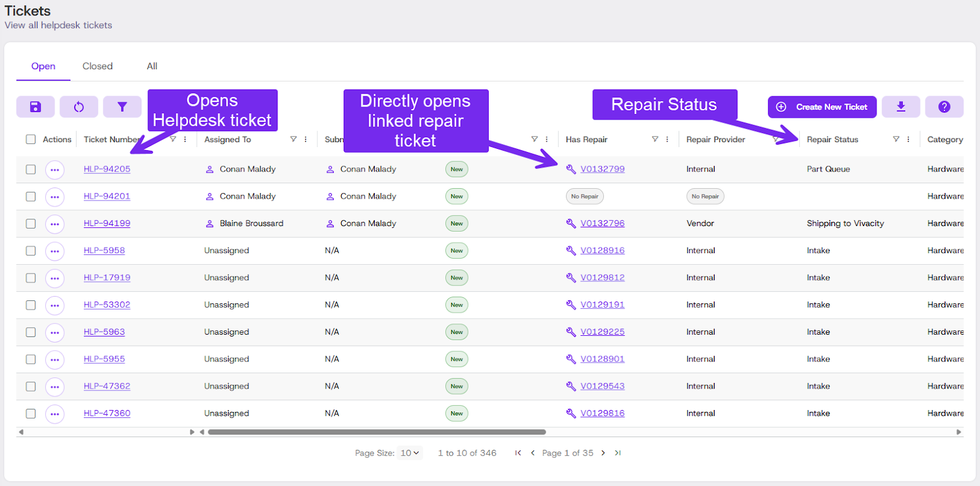The image size is (980, 486).
Task: Select the checkbox for HLP-17919
Action: pyautogui.click(x=31, y=278)
